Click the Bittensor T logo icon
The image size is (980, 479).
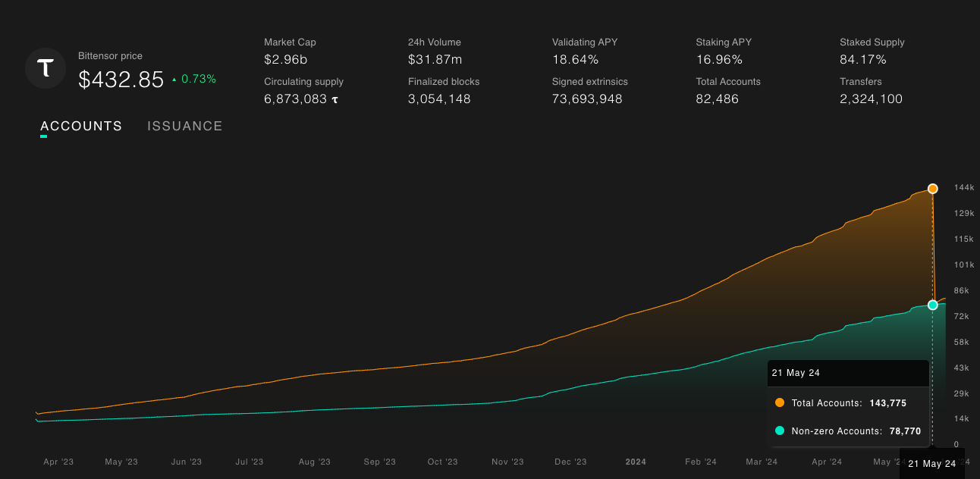click(x=45, y=68)
